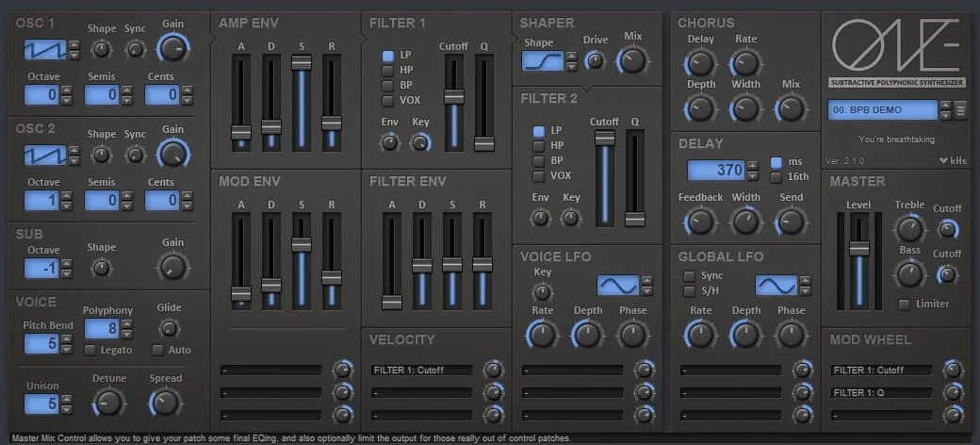Image resolution: width=980 pixels, height=445 pixels.
Task: Click the kHs developer logo link
Action: pyautogui.click(x=952, y=160)
